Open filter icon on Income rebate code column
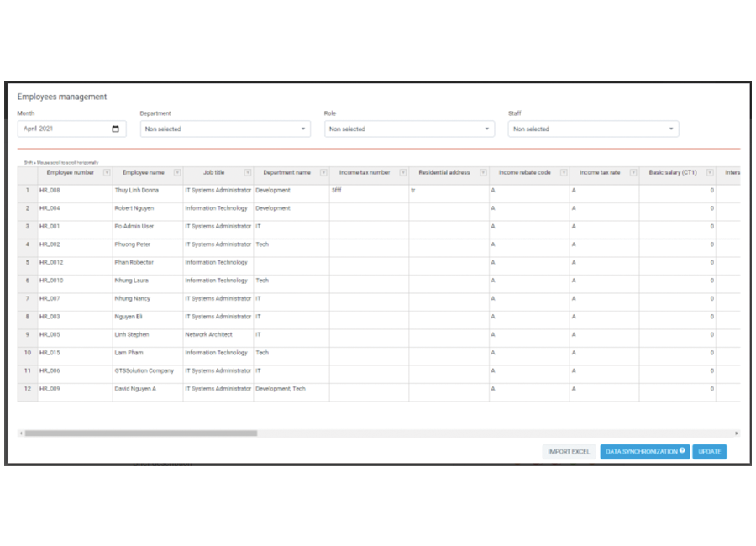 coord(564,173)
